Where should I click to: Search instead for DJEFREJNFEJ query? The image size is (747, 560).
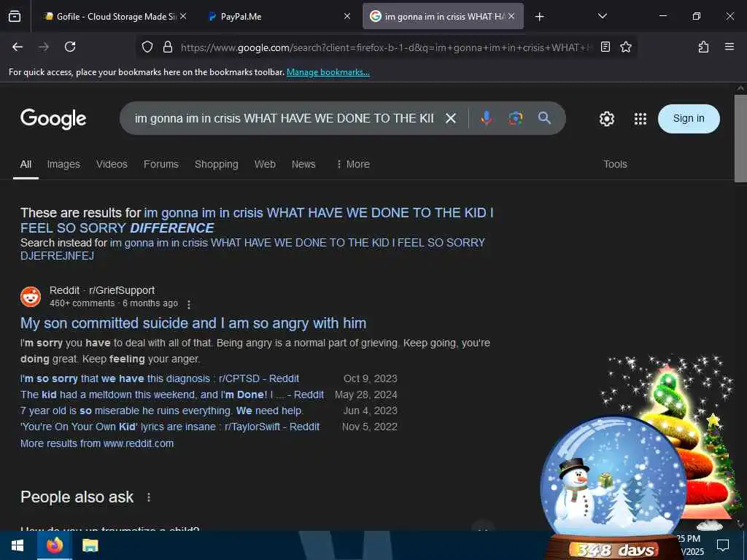tap(253, 249)
